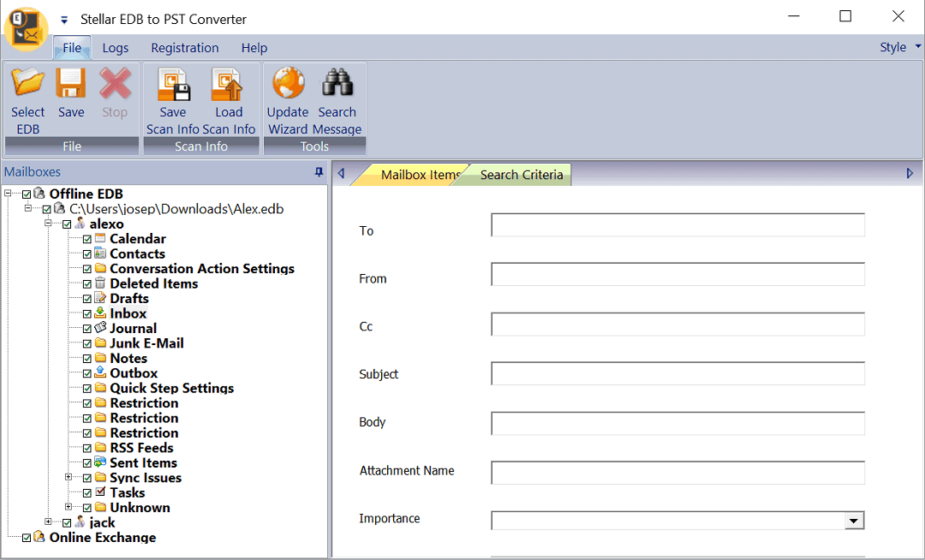Screen dimensions: 925x560
Task: Click the alexo mailbox user icon
Action: 81,223
